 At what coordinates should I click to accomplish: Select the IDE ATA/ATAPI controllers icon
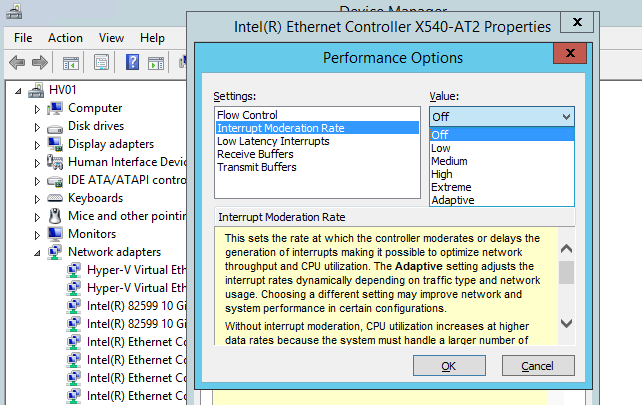(x=54, y=181)
